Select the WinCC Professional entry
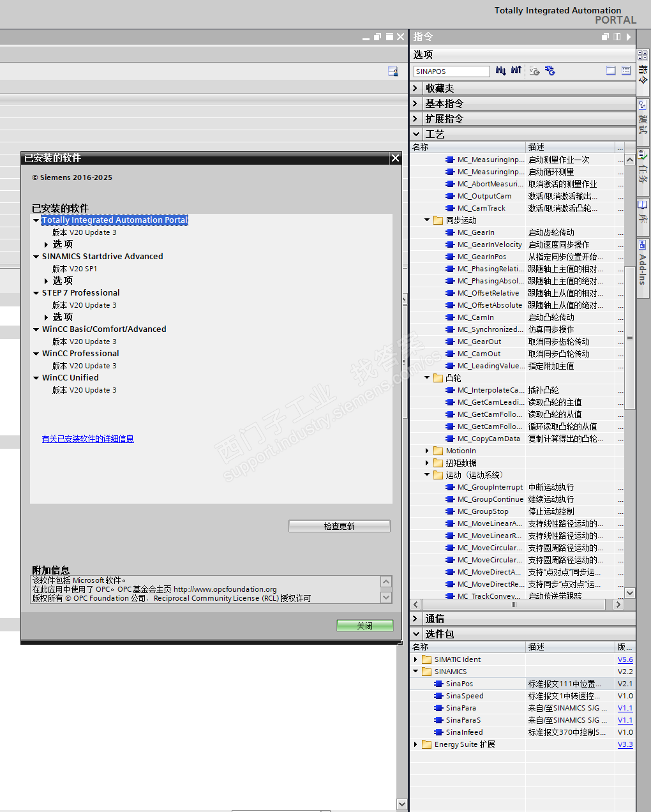 80,354
